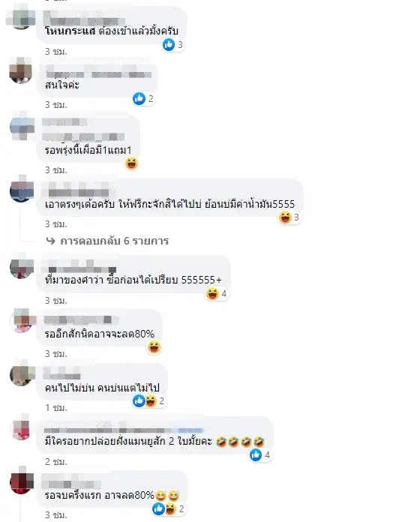Open avatar of คนไปไม่บ่น commenter
Viewport: 420px width, 522px height.
[21, 374]
